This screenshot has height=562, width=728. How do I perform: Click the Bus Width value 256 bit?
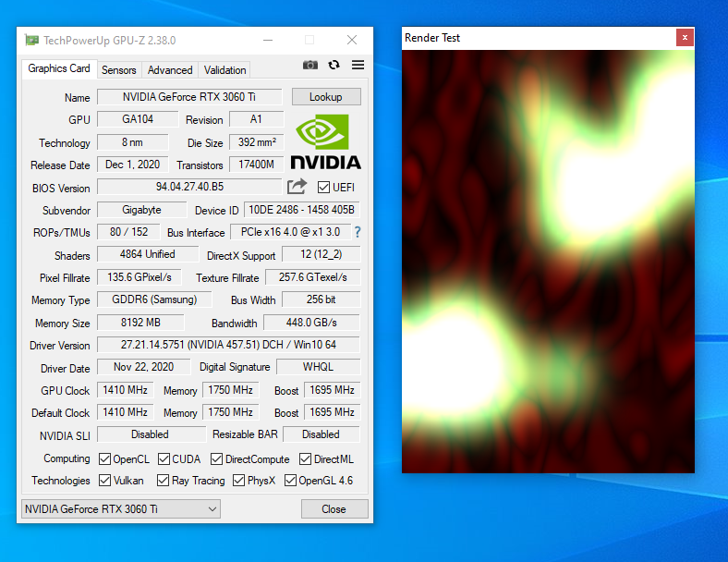[x=322, y=299]
